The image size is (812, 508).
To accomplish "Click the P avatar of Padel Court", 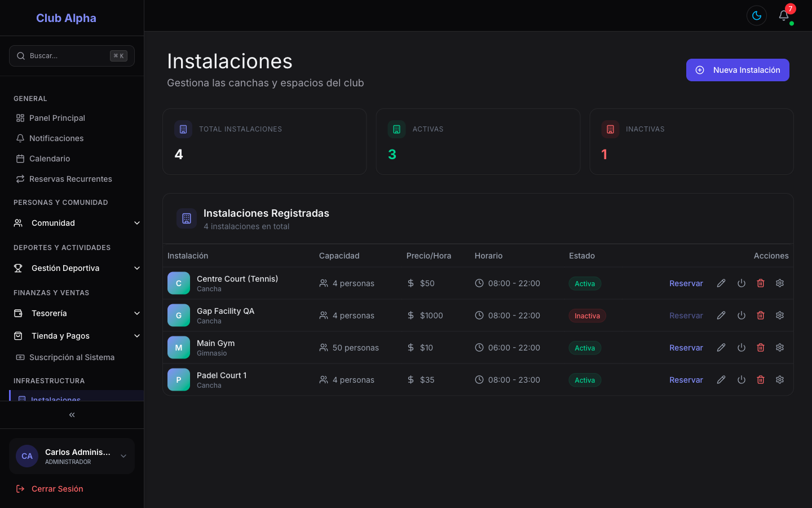I will (179, 380).
